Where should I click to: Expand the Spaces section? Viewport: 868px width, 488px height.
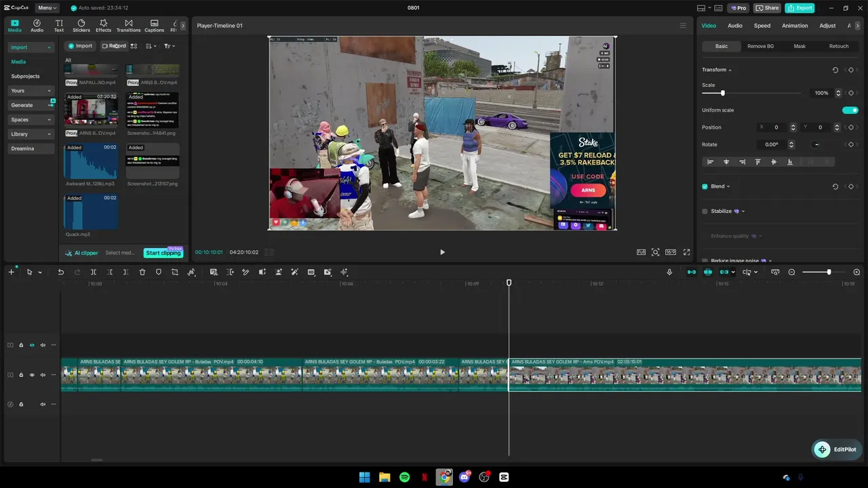(31, 120)
